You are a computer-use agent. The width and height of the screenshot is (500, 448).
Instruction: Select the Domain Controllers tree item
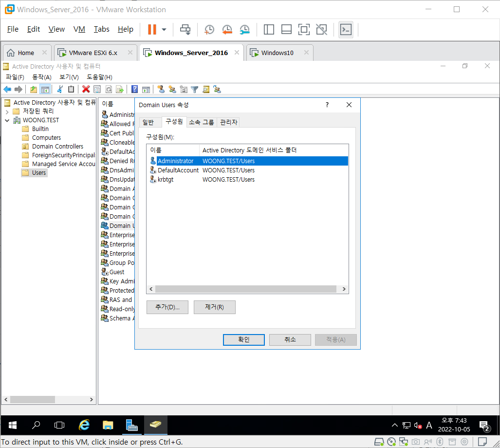coord(57,147)
